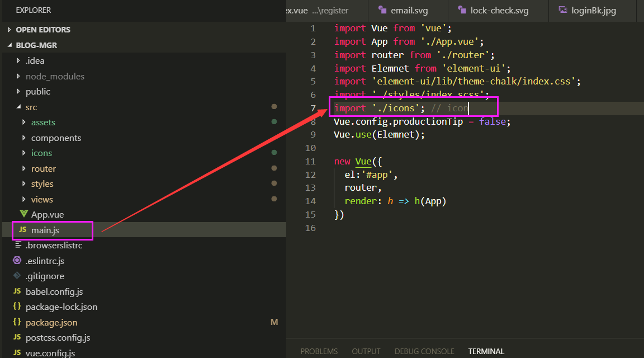Click the JS icon beside main.js
644x358 pixels.
(23, 230)
